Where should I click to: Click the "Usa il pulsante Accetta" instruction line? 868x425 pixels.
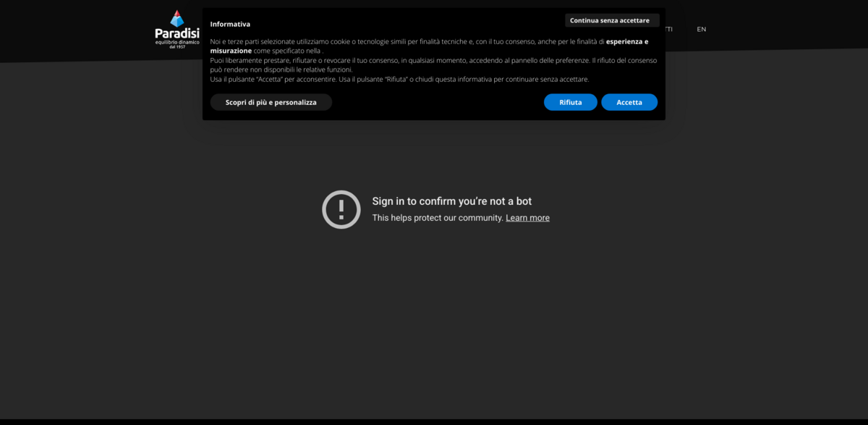pos(399,79)
